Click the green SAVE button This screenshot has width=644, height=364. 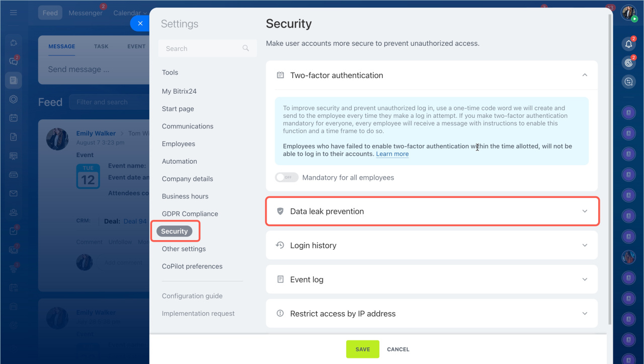(363, 349)
